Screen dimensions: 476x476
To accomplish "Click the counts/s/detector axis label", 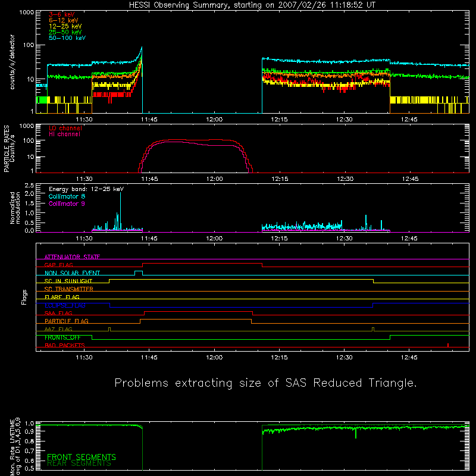I will 12,62.
